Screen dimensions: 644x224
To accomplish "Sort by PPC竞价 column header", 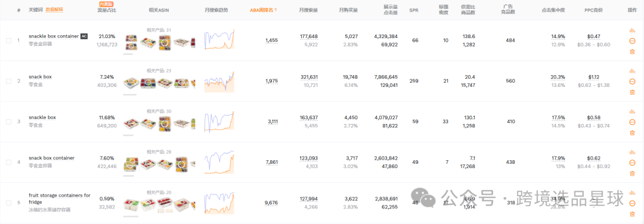I will tap(593, 10).
